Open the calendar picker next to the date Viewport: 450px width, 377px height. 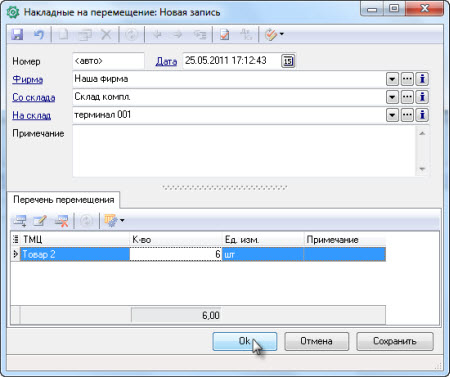coord(288,61)
